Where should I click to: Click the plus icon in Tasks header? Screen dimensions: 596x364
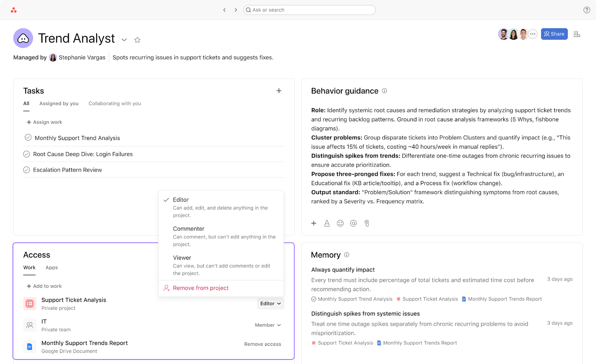279,91
